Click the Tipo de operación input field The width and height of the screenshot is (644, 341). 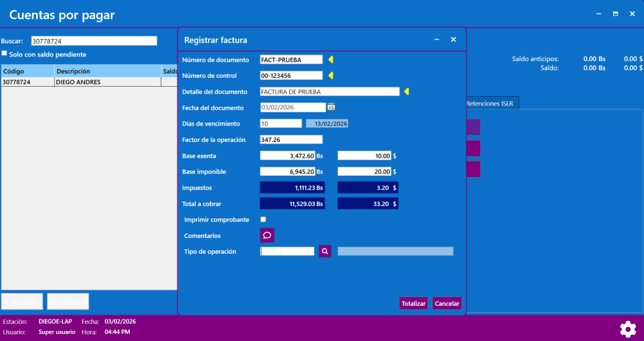click(287, 251)
